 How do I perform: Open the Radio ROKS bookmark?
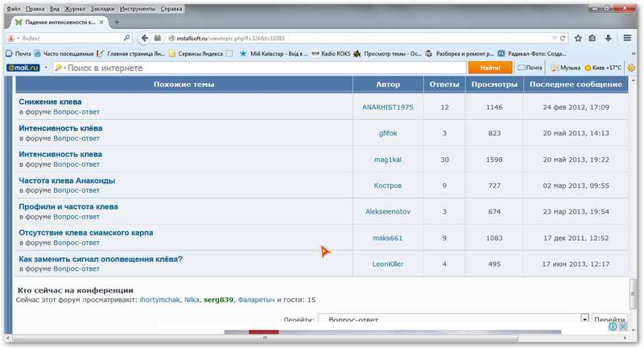[x=331, y=53]
